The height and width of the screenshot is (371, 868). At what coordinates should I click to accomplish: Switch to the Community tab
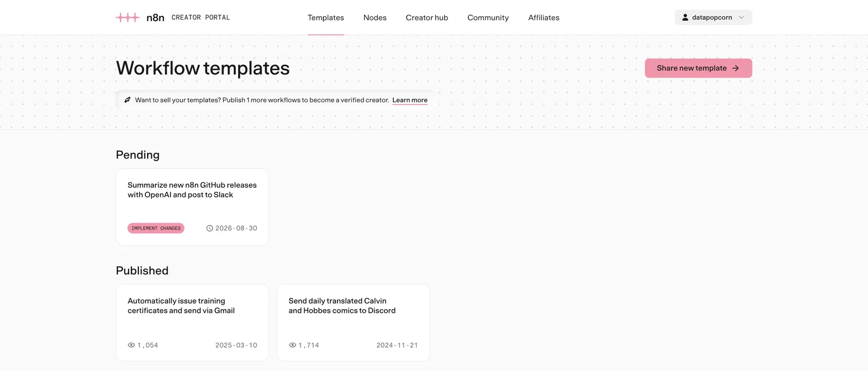[488, 17]
